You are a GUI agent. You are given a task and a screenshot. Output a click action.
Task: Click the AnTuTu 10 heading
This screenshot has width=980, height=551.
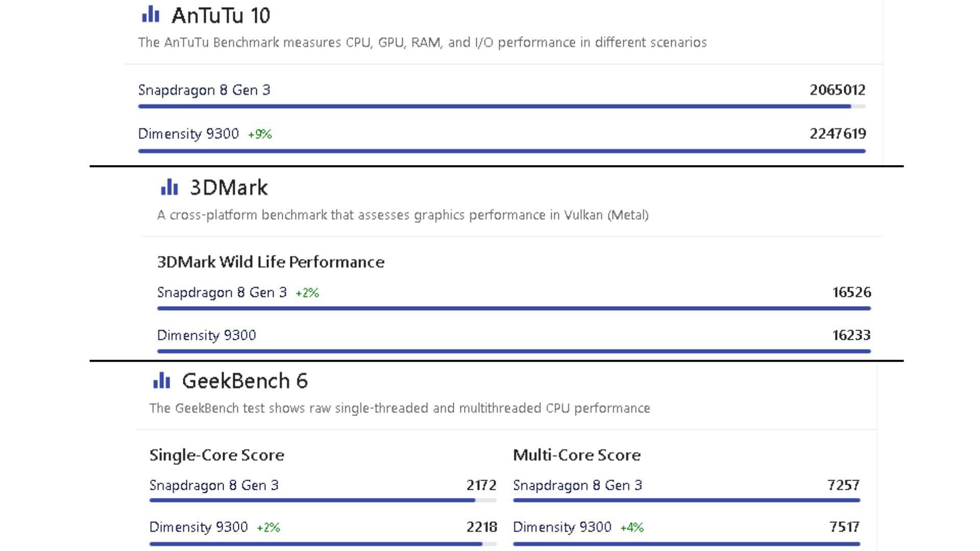[x=220, y=15]
